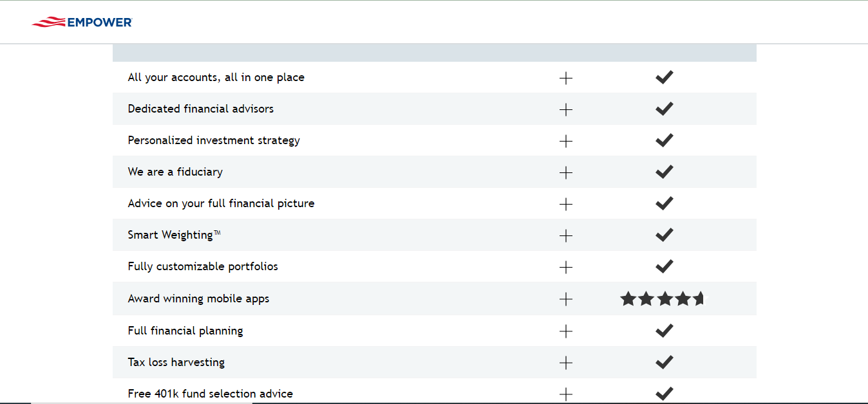This screenshot has width=868, height=404.
Task: Open the 'We are a fiduciary' plus icon
Action: click(565, 172)
